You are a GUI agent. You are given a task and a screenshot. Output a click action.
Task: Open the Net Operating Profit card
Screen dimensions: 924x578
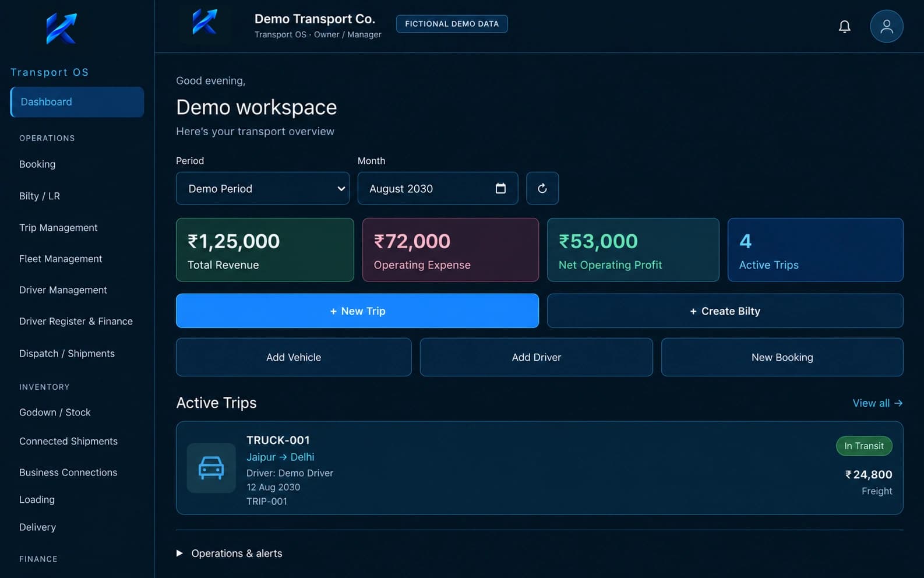(x=633, y=250)
